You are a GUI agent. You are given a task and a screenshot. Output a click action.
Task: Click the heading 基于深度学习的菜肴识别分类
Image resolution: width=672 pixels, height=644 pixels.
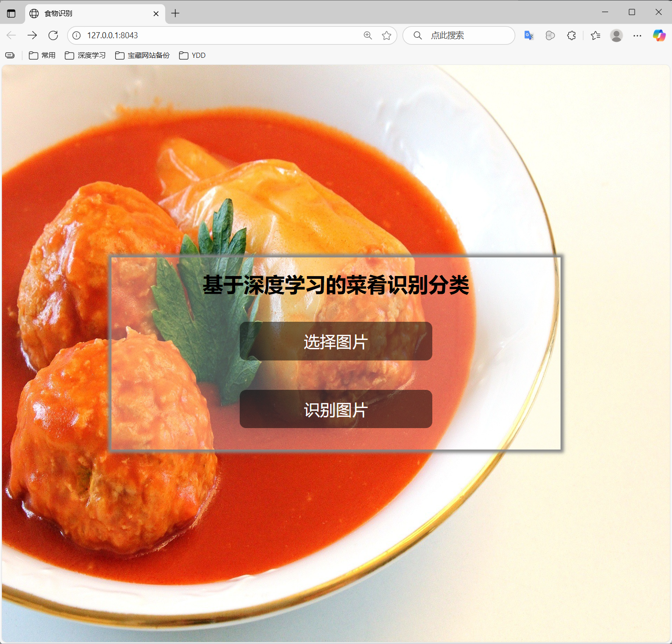336,285
